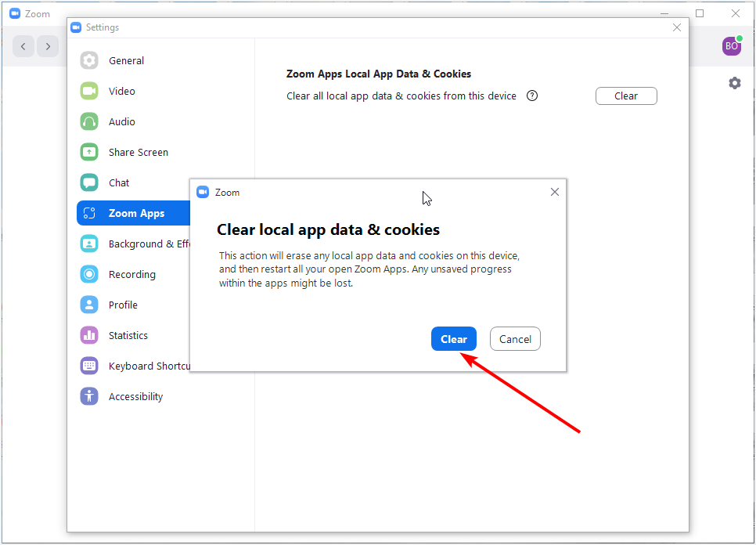Image resolution: width=756 pixels, height=545 pixels.
Task: Close the Settings window
Action: click(x=677, y=27)
